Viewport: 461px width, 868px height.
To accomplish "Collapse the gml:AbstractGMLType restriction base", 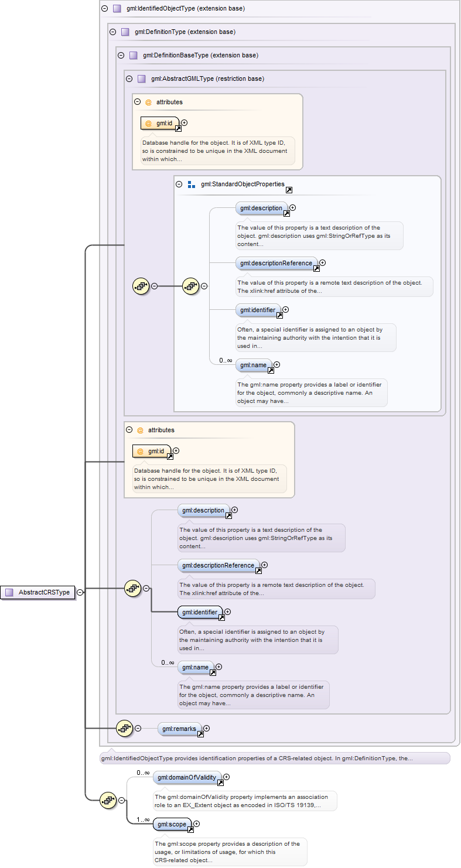I will click(129, 78).
